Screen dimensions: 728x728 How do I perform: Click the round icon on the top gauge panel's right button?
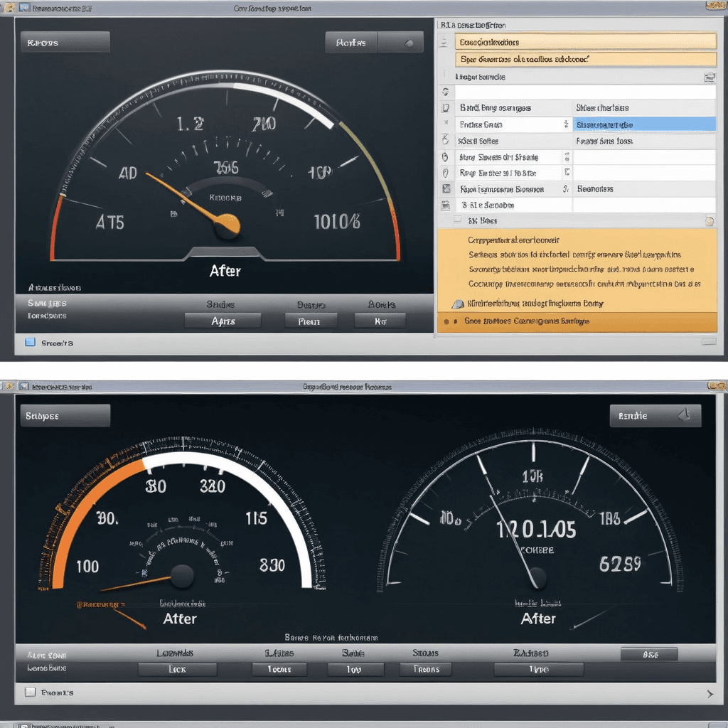pos(409,43)
